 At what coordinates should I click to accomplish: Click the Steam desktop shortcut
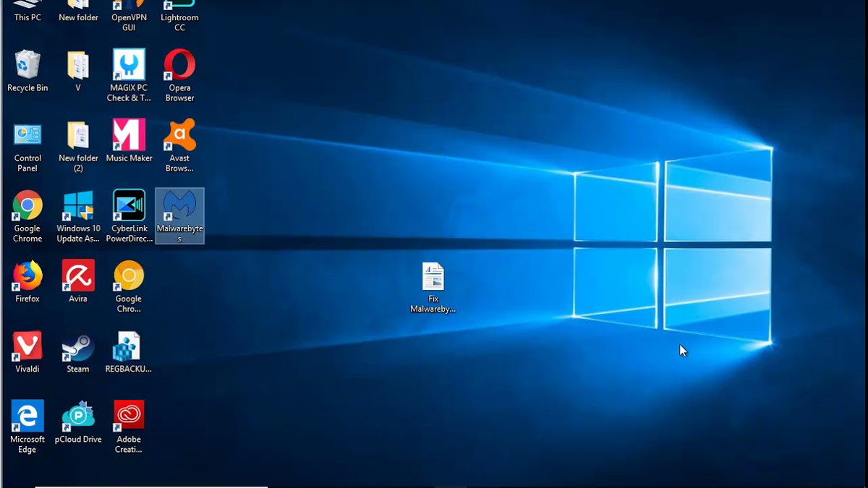[78, 346]
